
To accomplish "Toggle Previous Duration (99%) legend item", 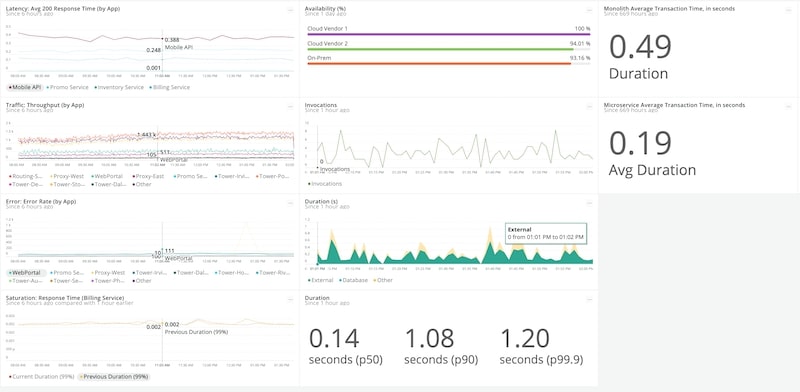I will [x=113, y=377].
